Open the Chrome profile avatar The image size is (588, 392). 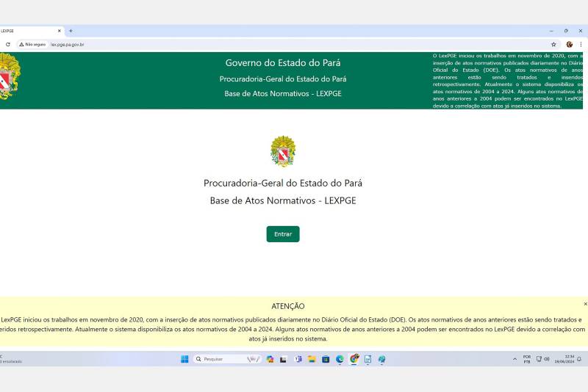(569, 44)
